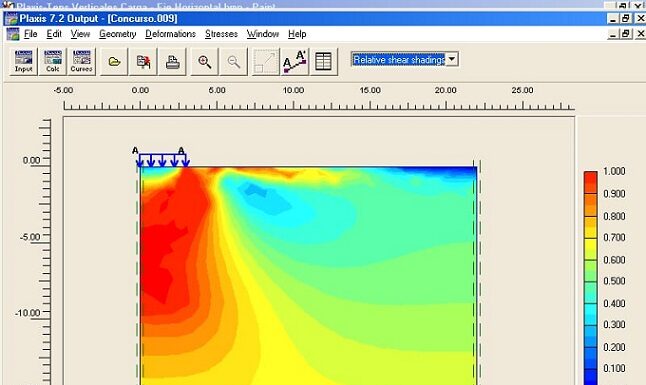
Task: Click the vertical ruler label -10.00
Action: pyautogui.click(x=28, y=313)
